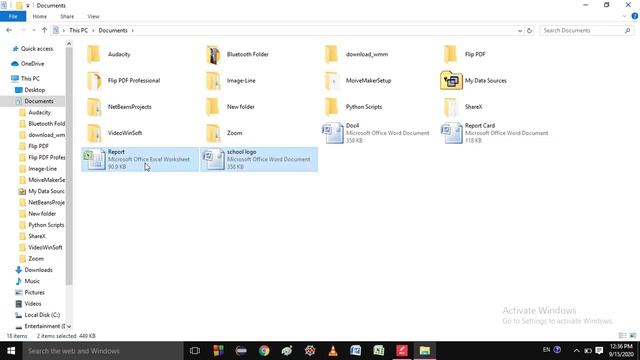Expand the chevron after Documents in address bar
The height and width of the screenshot is (360, 640).
(x=132, y=31)
